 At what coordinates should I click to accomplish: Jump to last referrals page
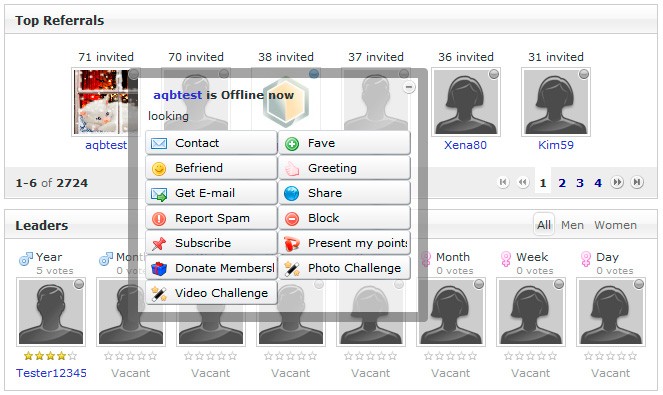pos(637,182)
